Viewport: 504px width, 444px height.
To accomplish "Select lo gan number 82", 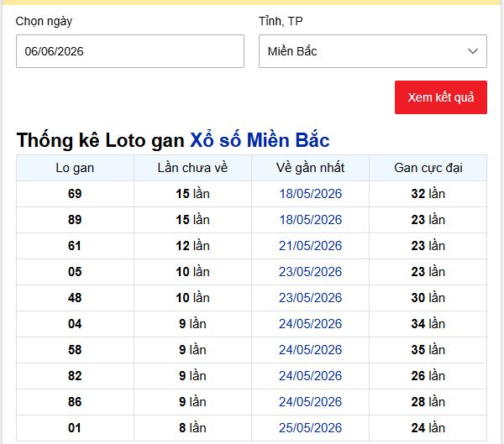I will tap(75, 376).
